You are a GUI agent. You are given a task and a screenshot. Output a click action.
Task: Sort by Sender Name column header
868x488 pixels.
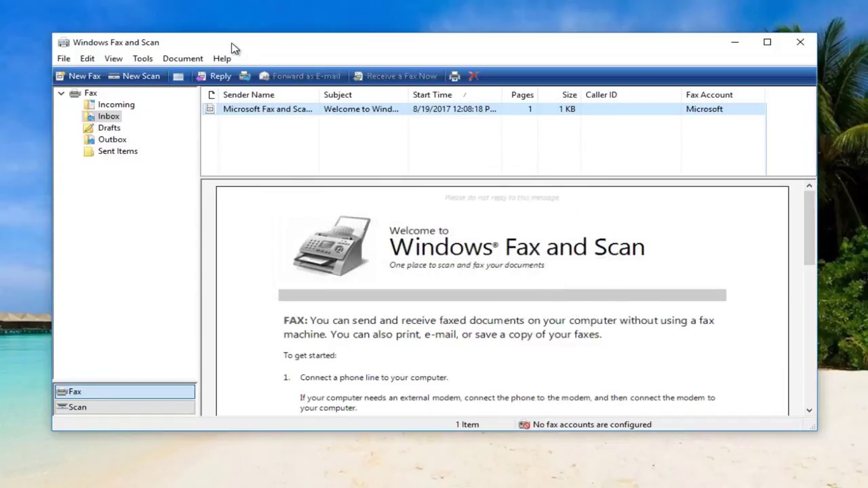tap(269, 95)
